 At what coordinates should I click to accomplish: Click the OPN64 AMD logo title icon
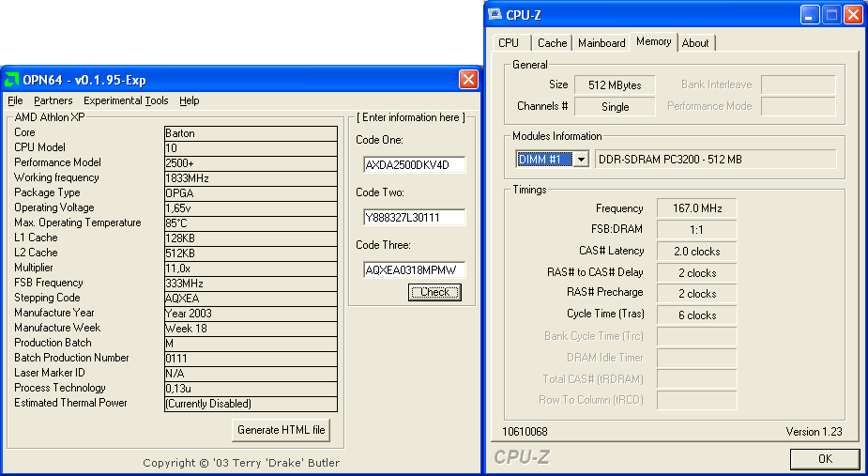(11, 80)
